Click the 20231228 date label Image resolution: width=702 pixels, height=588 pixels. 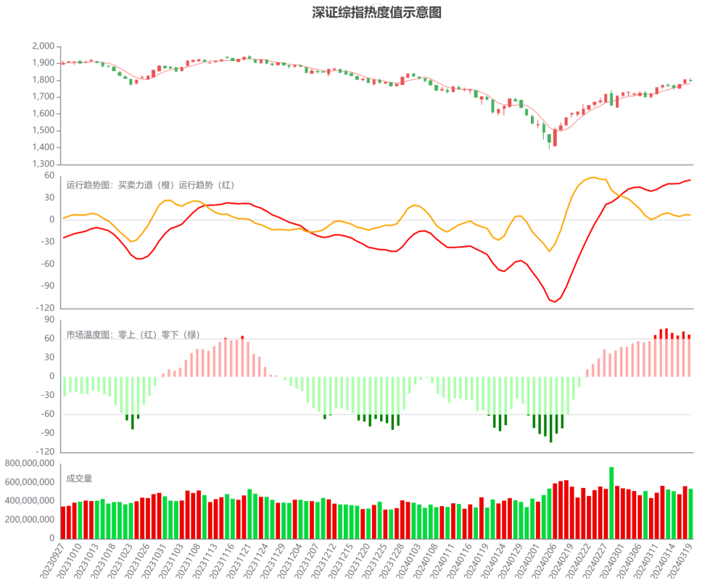click(x=392, y=560)
